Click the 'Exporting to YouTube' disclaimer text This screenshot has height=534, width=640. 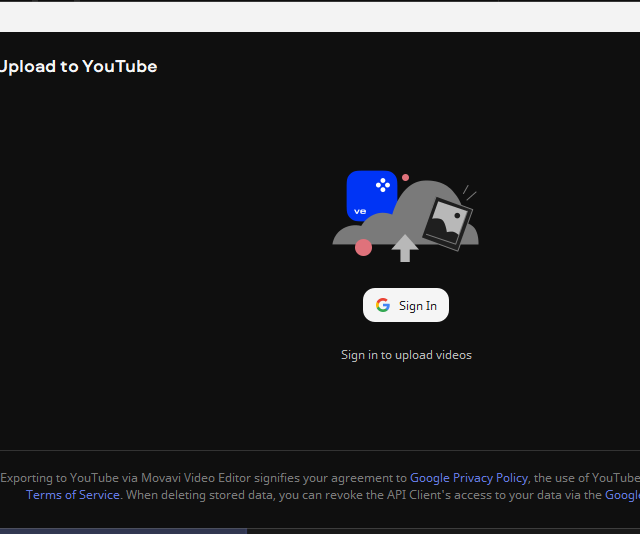[x=60, y=478]
